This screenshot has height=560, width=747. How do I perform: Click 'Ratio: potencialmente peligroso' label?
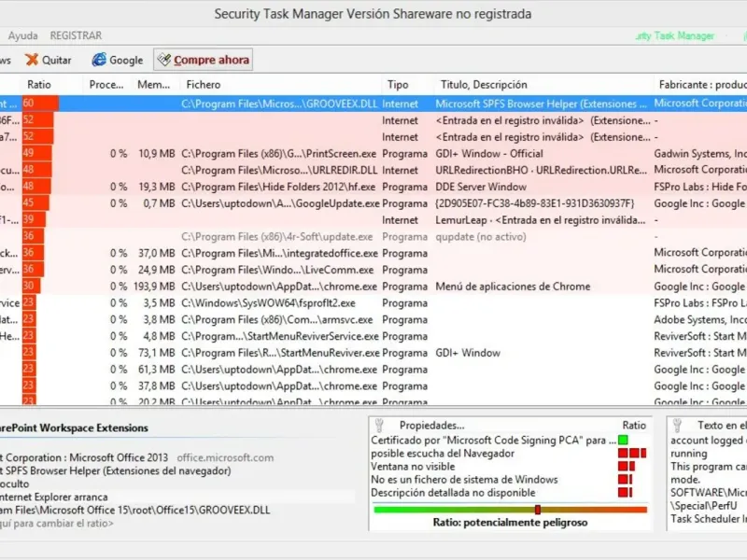510,523
